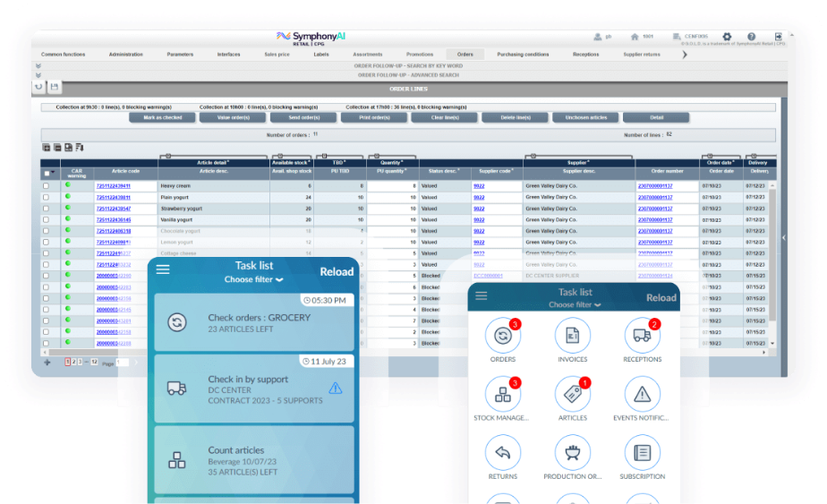Click the vertical scrollbar down arrow of order table
This screenshot has width=827, height=504.
(772, 343)
